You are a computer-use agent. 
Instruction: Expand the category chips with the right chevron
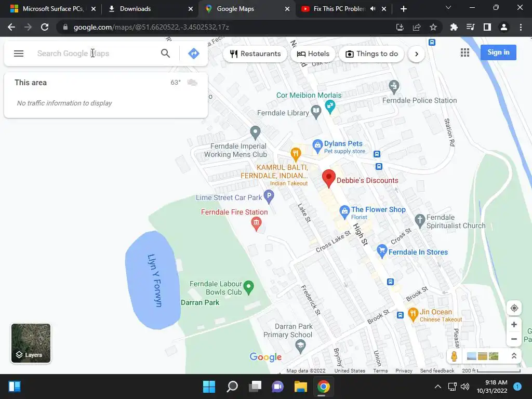click(416, 54)
